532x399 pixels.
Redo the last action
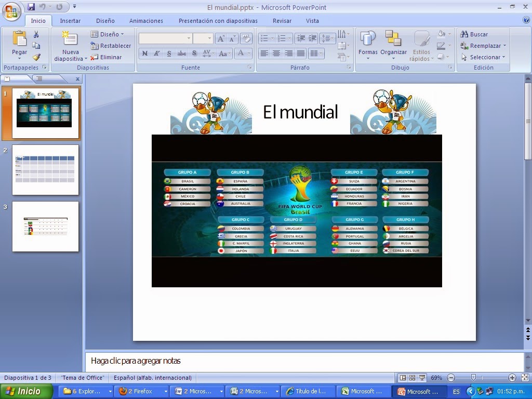tap(59, 7)
